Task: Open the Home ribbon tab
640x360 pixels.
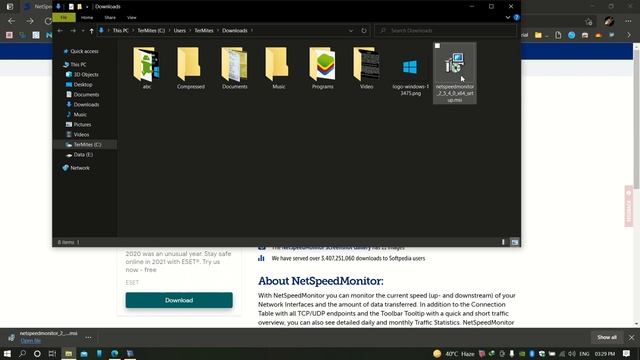Action: [87, 18]
